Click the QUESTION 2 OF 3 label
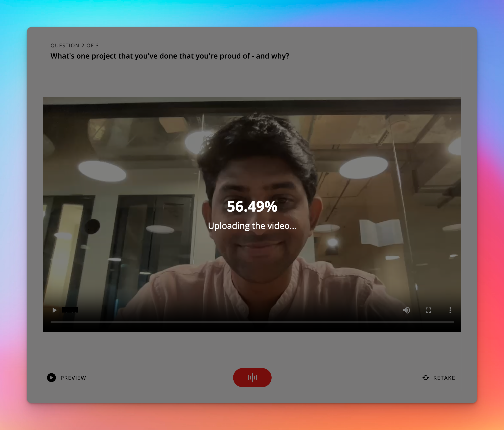 75,46
